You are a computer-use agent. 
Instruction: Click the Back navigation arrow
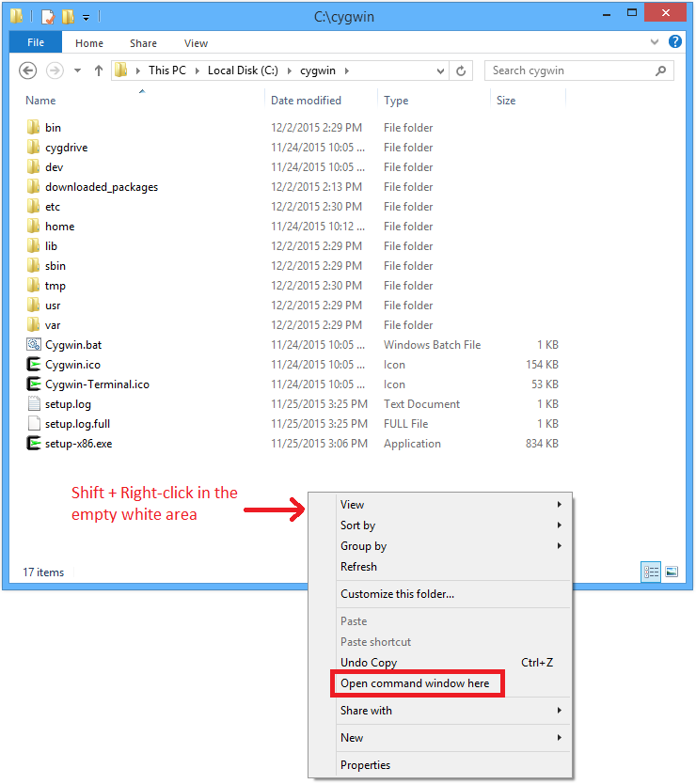28,71
